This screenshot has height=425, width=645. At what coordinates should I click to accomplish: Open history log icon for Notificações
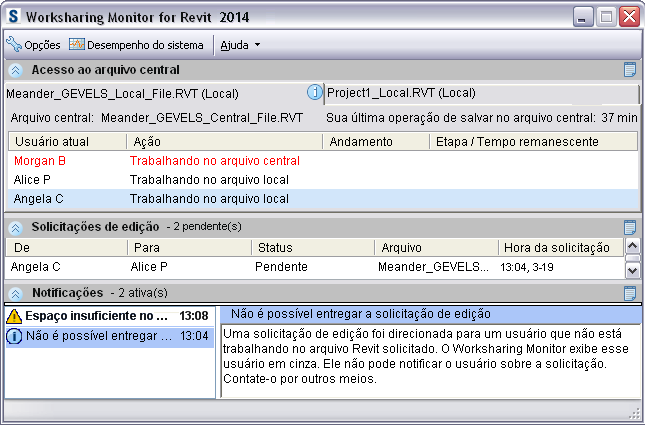coord(630,293)
